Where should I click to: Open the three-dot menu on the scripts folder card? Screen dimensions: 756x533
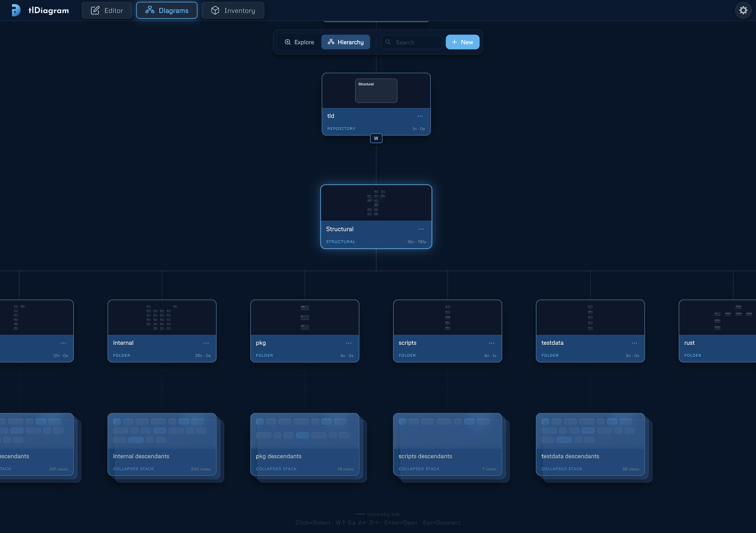492,343
